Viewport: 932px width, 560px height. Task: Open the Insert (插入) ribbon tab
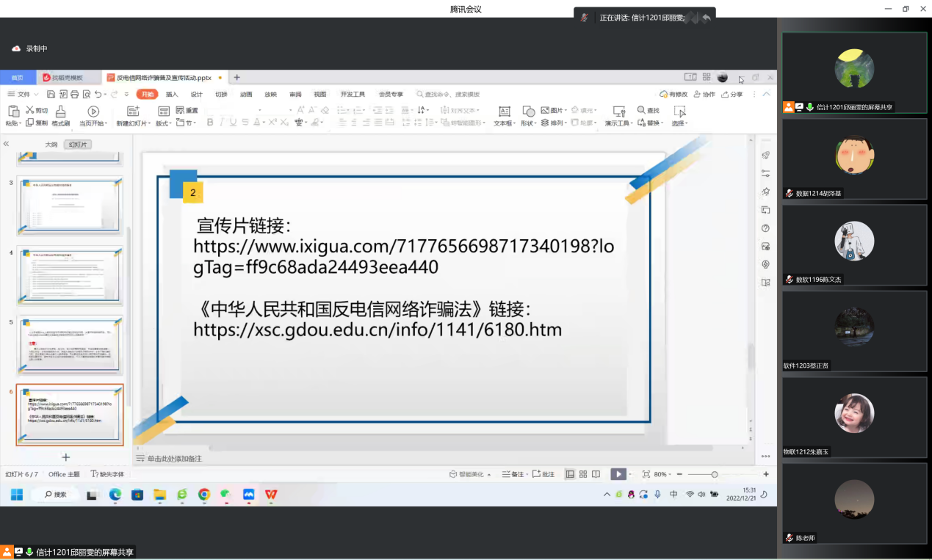[x=172, y=94]
